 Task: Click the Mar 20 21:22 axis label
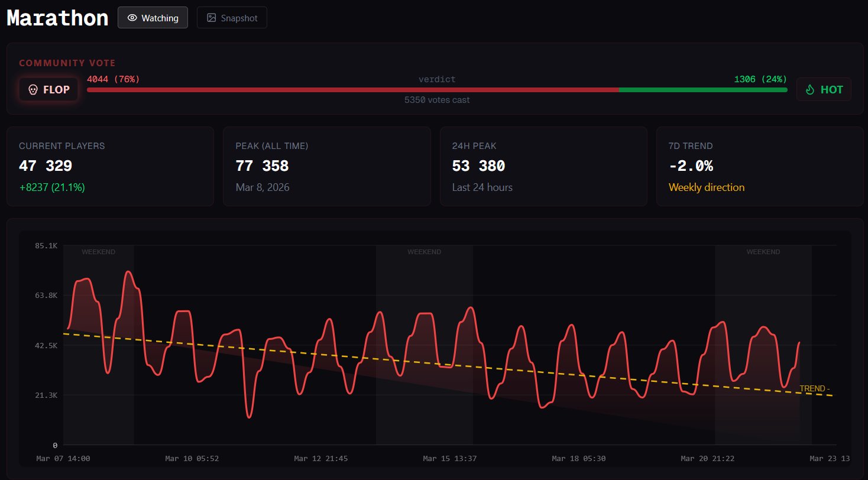tap(708, 459)
